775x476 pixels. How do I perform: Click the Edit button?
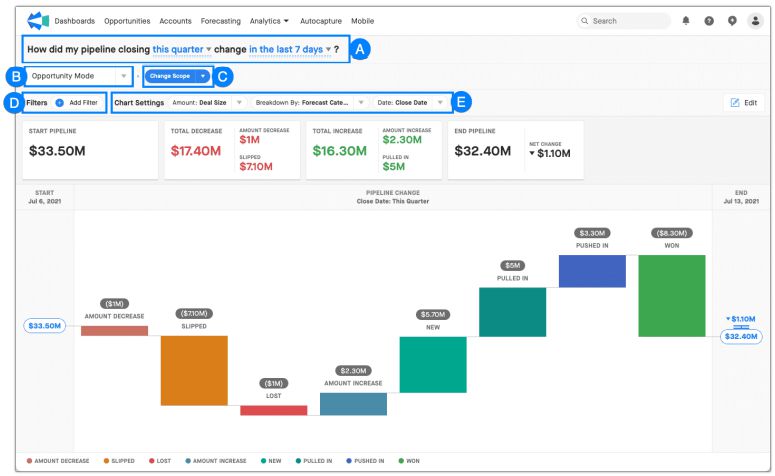[744, 102]
